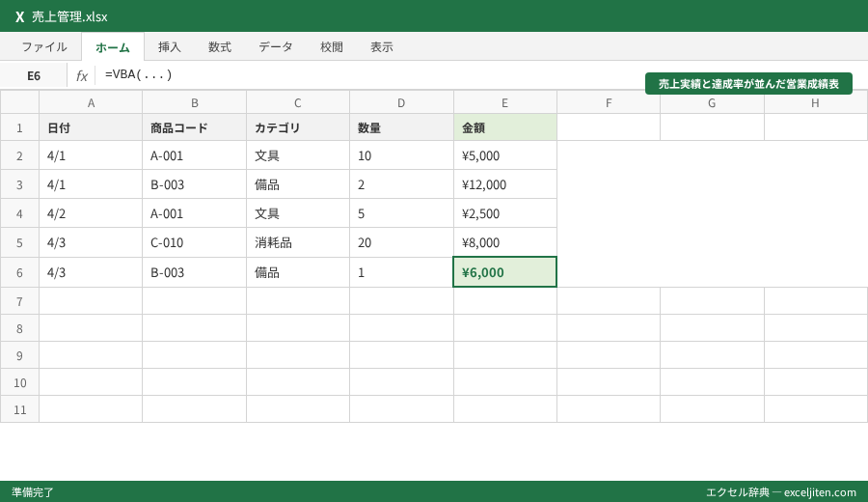This screenshot has width=868, height=502.
Task: Select cell containing ¥12,000
Action: click(x=504, y=184)
